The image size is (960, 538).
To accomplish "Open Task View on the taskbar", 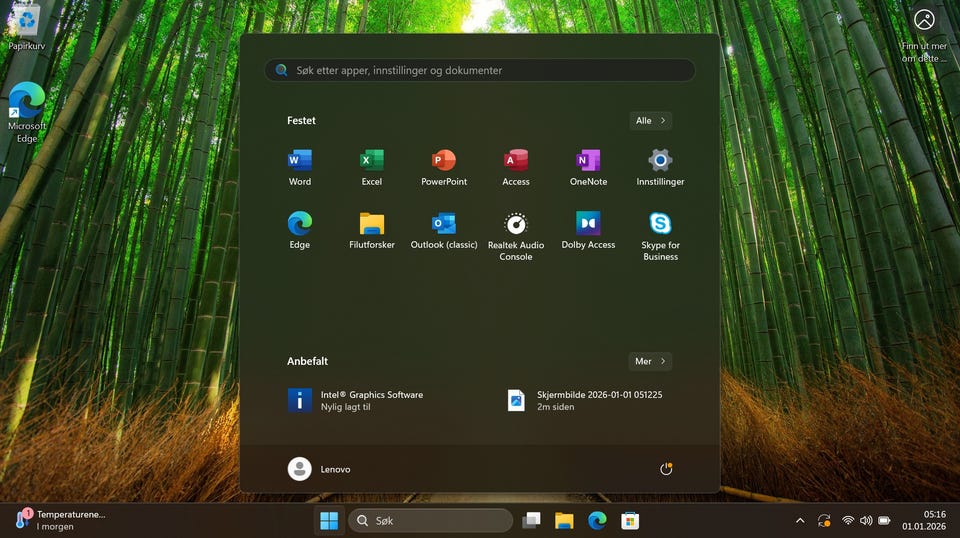I will point(531,521).
